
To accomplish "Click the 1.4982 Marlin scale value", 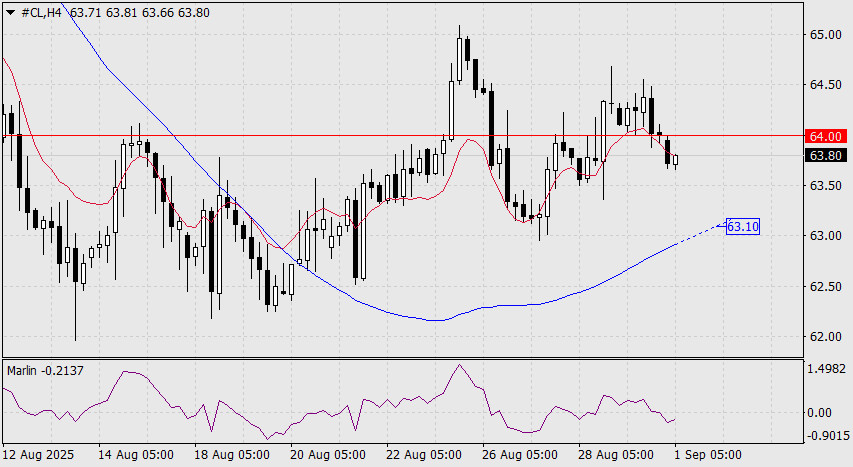I will click(x=826, y=369).
